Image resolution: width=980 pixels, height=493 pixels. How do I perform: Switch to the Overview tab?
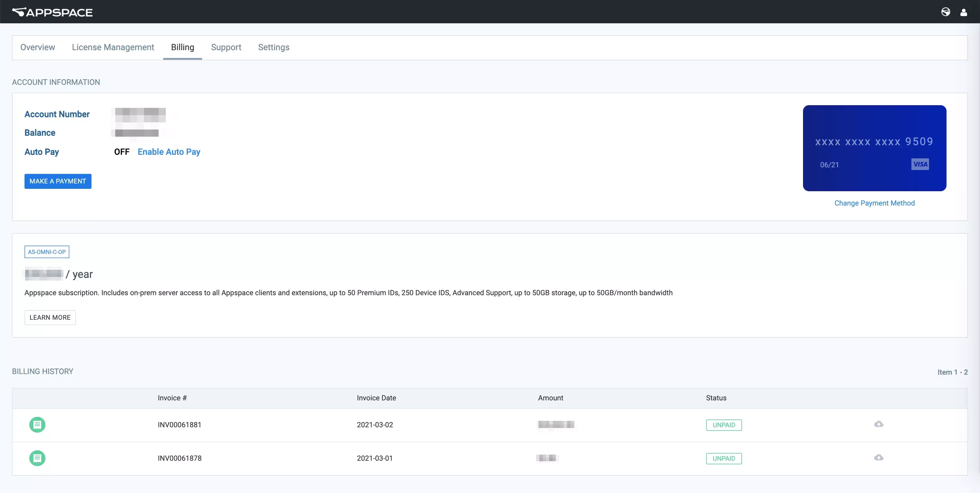tap(38, 47)
